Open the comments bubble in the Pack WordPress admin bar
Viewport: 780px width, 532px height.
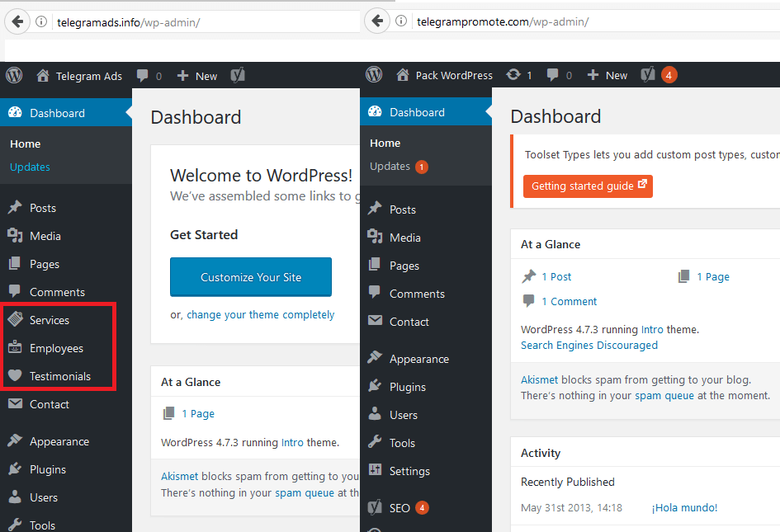click(x=552, y=75)
